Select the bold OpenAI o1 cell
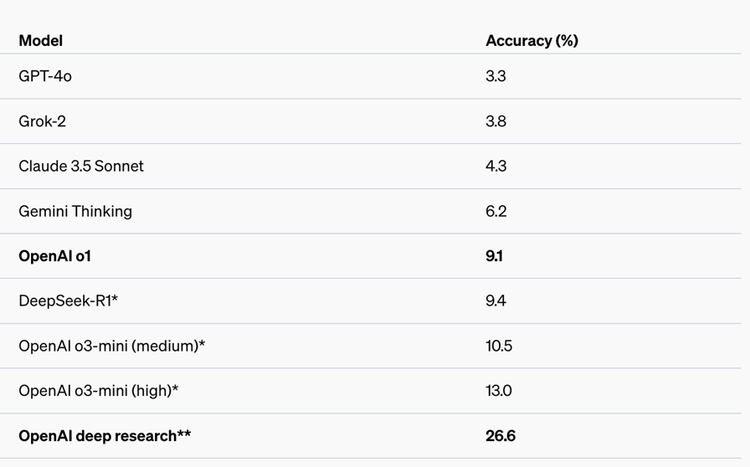750x467 pixels. coord(55,256)
